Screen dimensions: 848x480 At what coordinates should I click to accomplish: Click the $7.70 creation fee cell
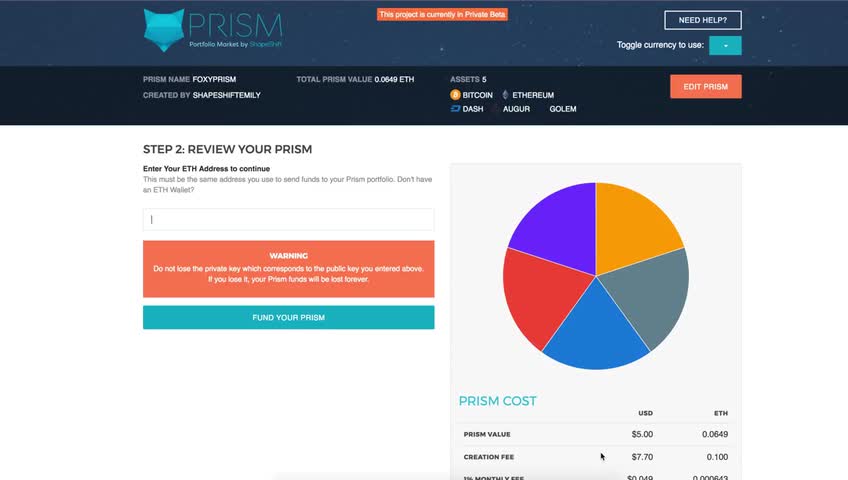pyautogui.click(x=642, y=457)
